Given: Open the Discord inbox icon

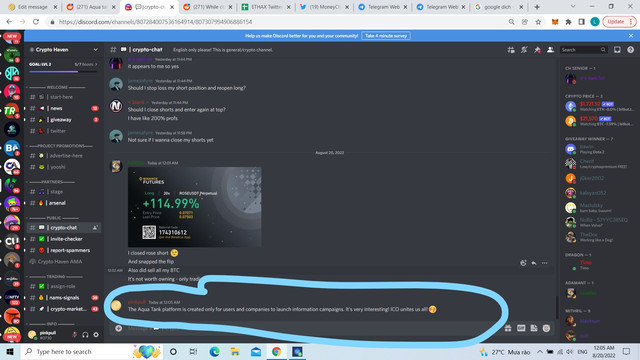Looking at the screenshot, I should pyautogui.click(x=617, y=50).
